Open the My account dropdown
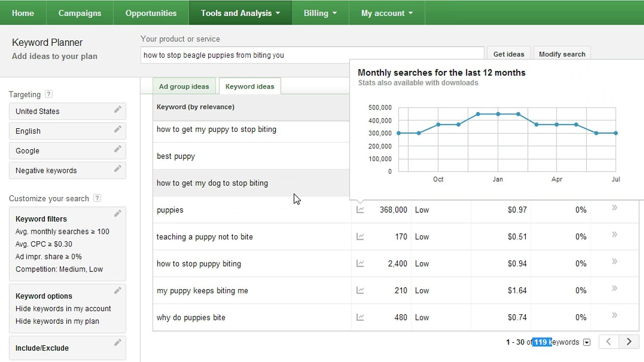Screen dimensions: 644x362 (x=387, y=13)
